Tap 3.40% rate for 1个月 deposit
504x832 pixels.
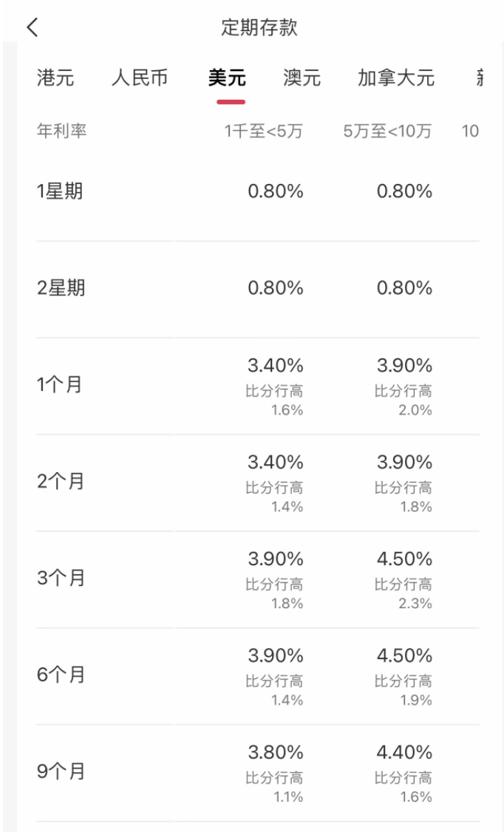click(275, 366)
